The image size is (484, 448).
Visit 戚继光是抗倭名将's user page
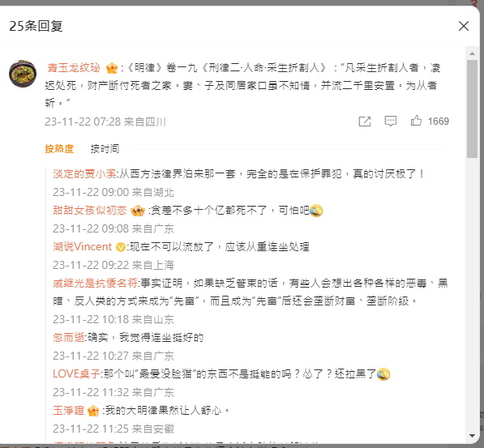pos(95,283)
